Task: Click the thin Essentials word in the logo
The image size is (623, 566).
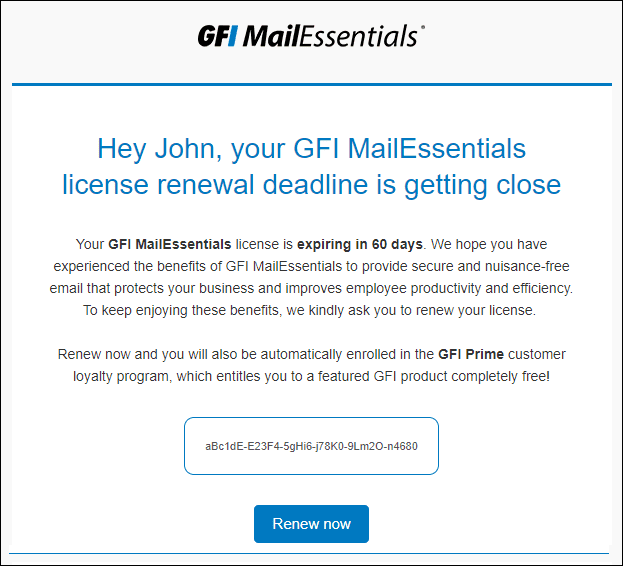Action: [358, 36]
